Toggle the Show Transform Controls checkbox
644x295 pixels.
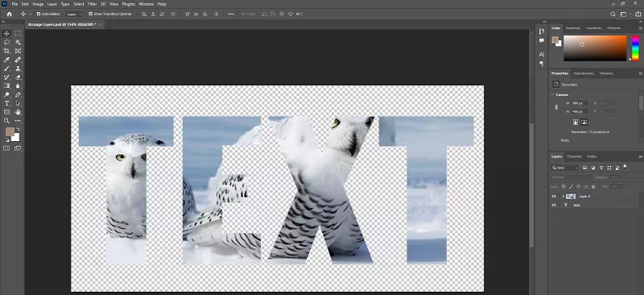(91, 14)
